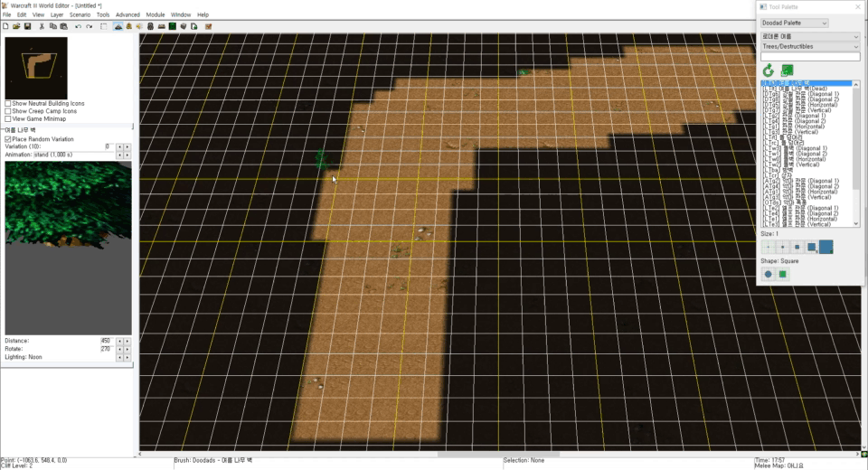The height and width of the screenshot is (470, 868).
Task: Save the map using floppy icon
Action: click(x=27, y=26)
